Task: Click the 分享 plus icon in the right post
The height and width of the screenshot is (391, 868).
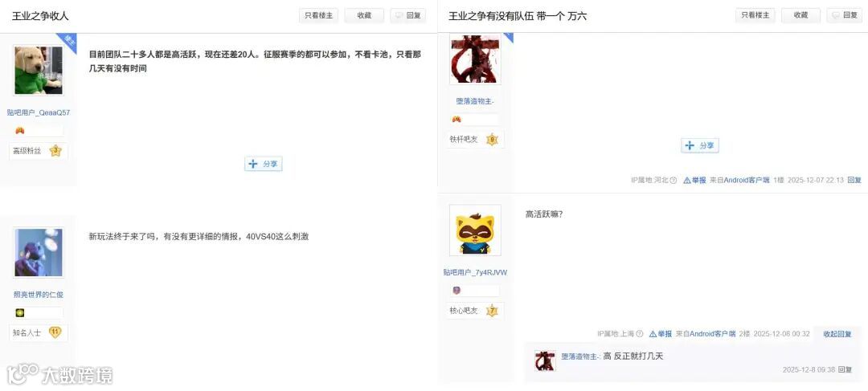Action: click(690, 145)
